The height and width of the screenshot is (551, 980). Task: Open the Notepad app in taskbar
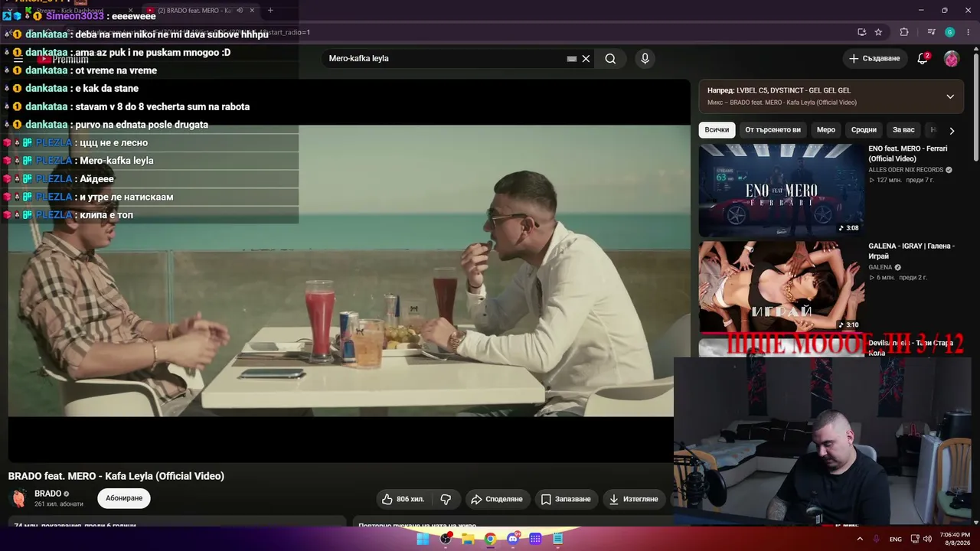tap(558, 539)
